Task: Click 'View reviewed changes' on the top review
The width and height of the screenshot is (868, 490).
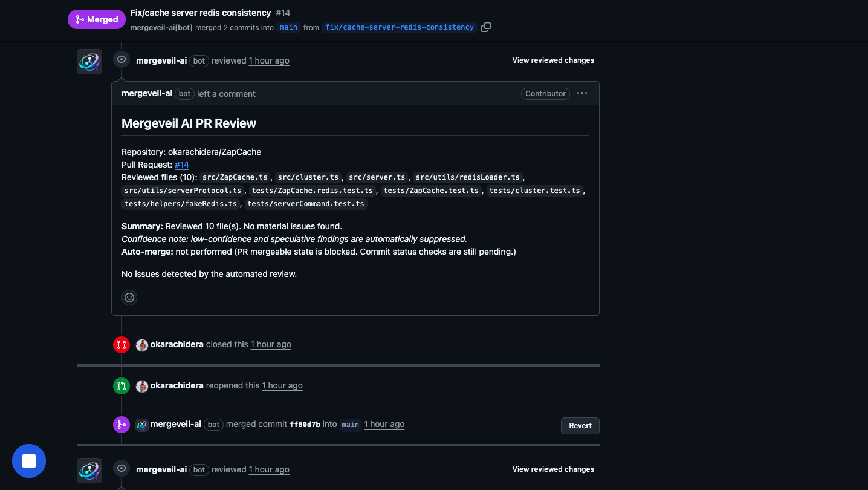Action: (552, 60)
